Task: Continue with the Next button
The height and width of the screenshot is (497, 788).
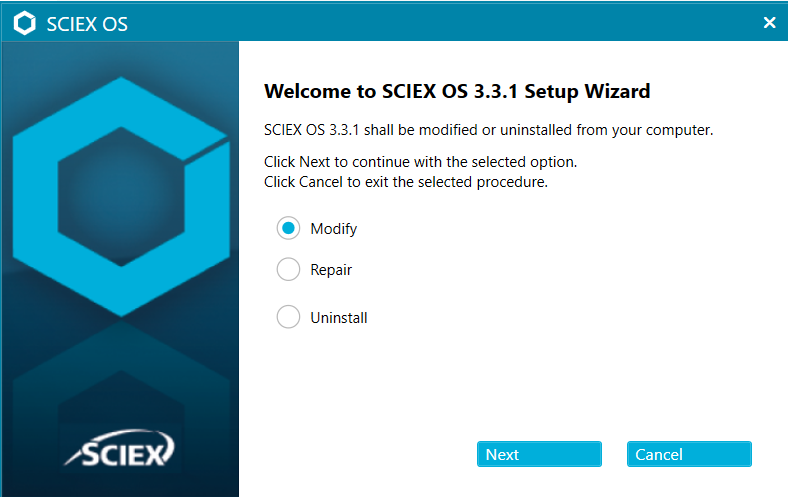Action: tap(539, 454)
